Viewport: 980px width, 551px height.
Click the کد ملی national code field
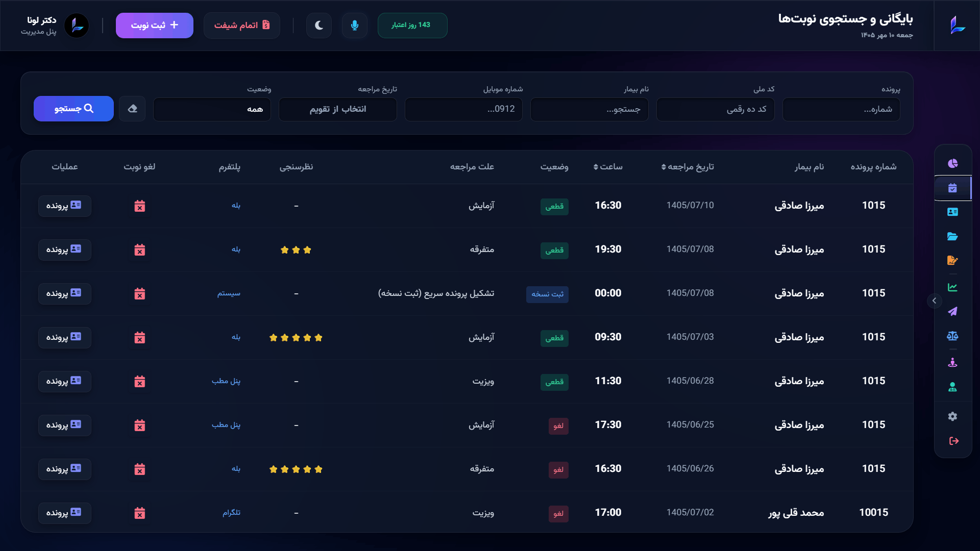click(x=715, y=109)
